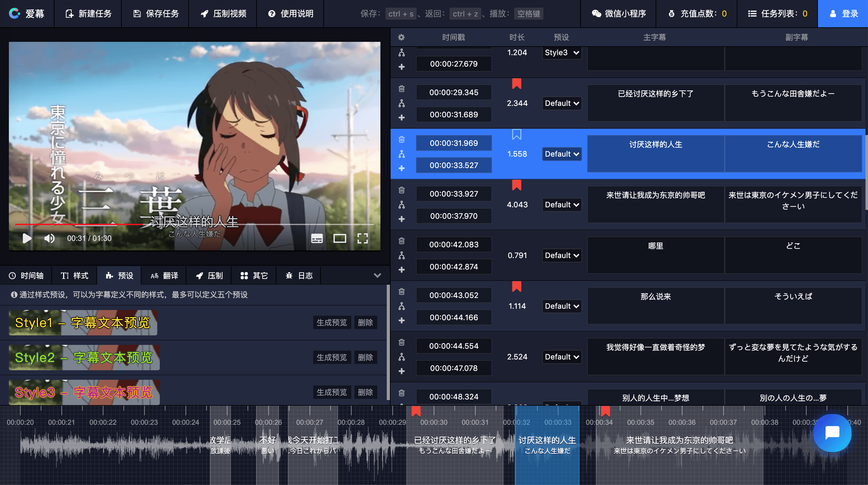
Task: Mute the video volume speaker icon
Action: (49, 238)
